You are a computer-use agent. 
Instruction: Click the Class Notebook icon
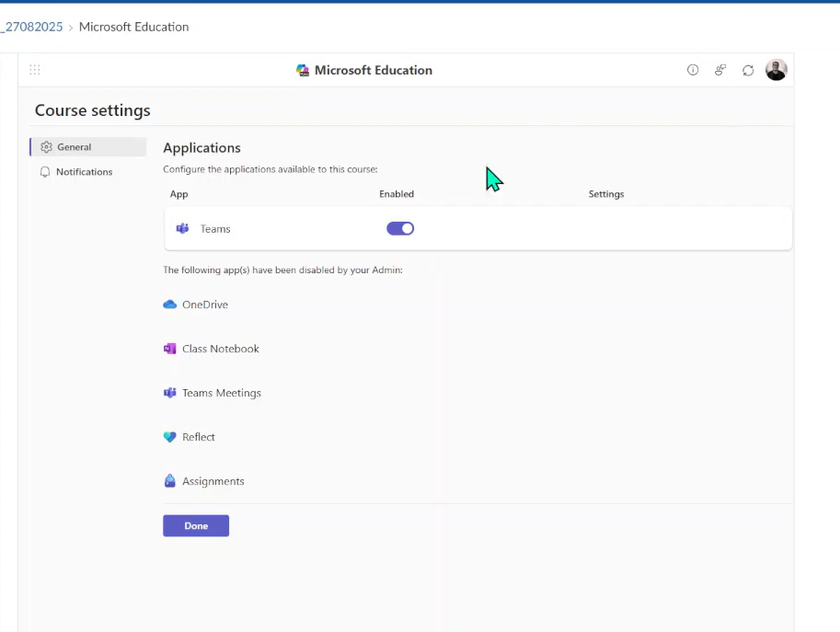(x=169, y=349)
